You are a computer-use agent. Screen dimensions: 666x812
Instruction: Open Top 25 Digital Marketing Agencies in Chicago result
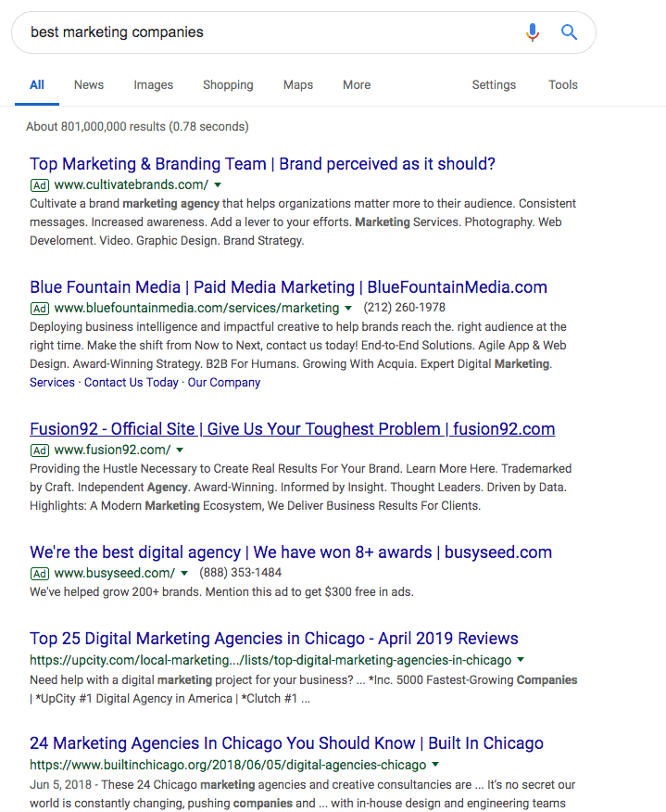click(x=274, y=639)
